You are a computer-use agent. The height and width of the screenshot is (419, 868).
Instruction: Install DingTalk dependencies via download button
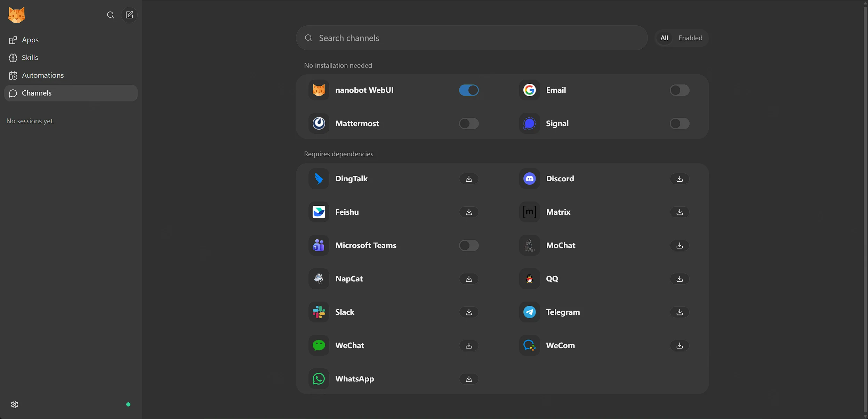coord(469,179)
